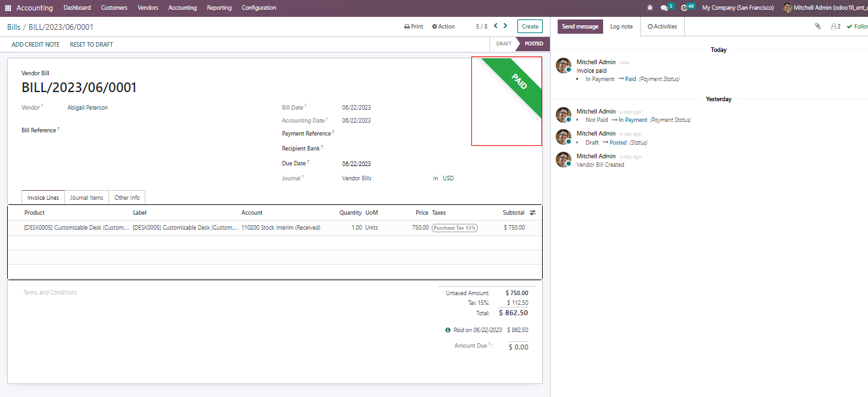Open column settings icon beside Subtotal
Viewport: 868px width, 397px height.
point(533,213)
